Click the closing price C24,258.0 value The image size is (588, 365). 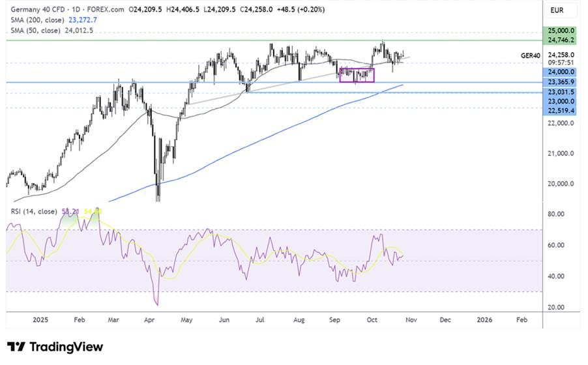click(255, 9)
